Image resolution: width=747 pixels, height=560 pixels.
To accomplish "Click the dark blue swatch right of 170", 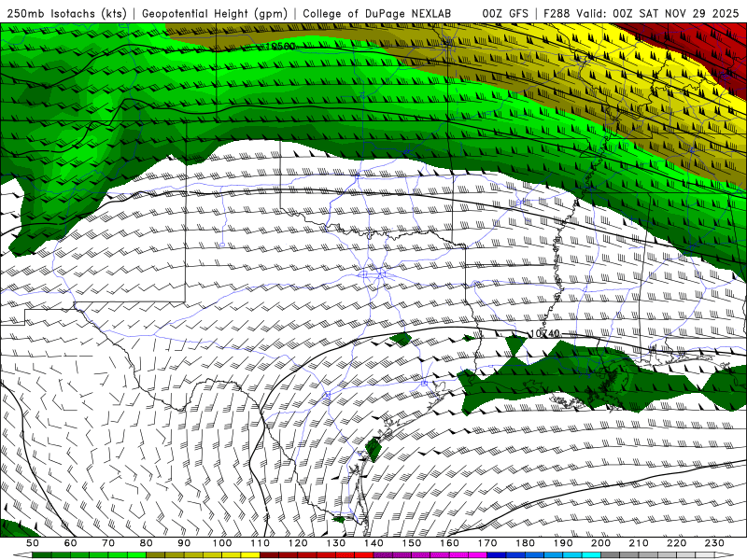I will 497,555.
